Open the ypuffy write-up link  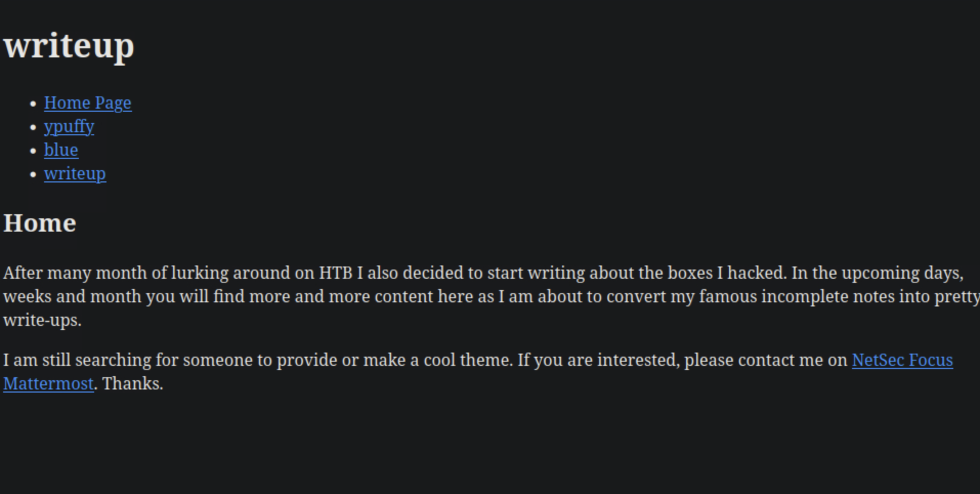(69, 127)
